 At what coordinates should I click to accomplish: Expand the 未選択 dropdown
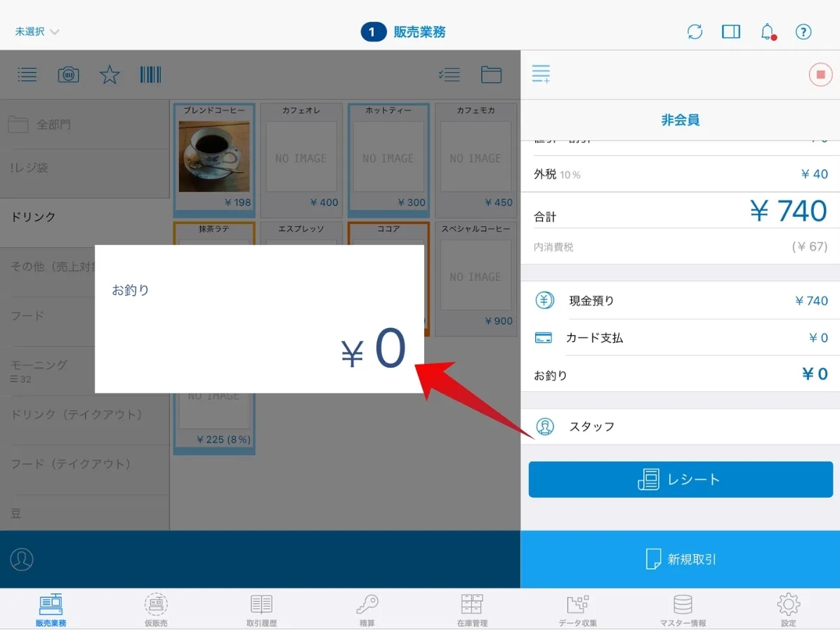37,32
